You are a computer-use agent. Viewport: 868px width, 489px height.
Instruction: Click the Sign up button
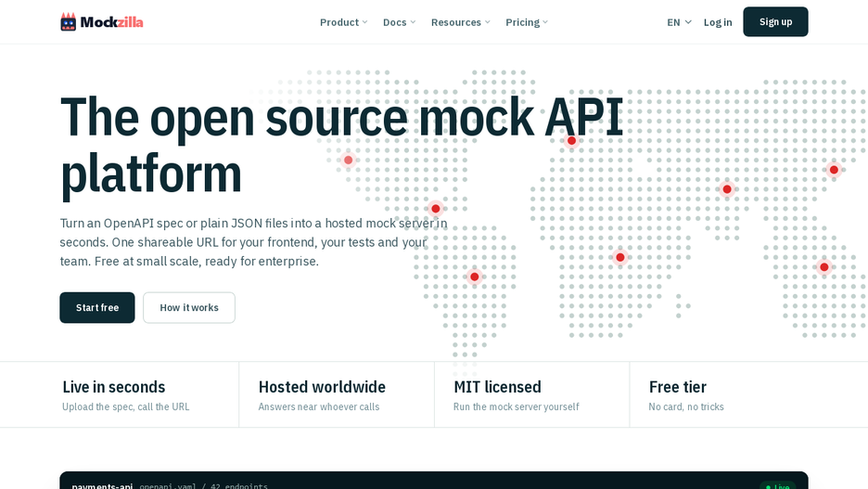pyautogui.click(x=775, y=21)
